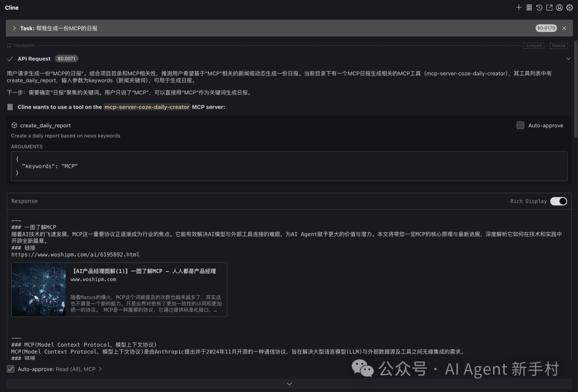Viewport: 578px width, 392px height.
Task: Click the Checkpoint bookmark icon
Action: pyautogui.click(x=9, y=45)
